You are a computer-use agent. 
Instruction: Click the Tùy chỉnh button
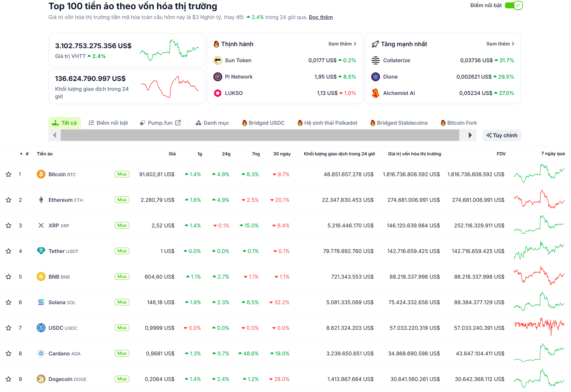click(x=502, y=135)
